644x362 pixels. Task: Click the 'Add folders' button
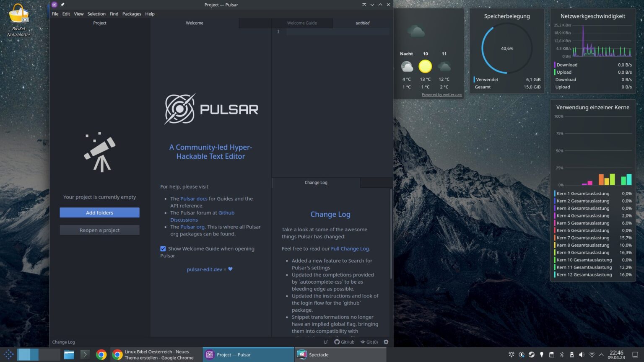click(99, 212)
